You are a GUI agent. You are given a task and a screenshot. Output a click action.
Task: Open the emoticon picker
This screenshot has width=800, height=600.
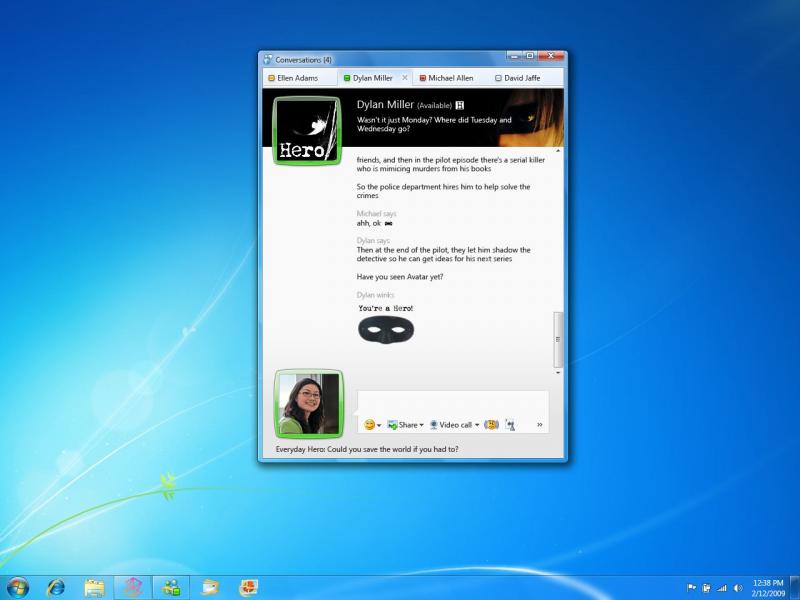[x=369, y=424]
